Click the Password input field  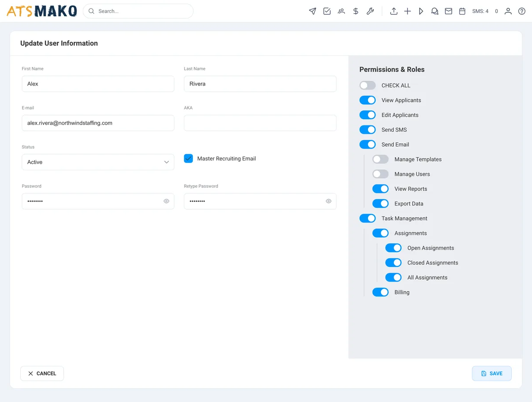(98, 201)
